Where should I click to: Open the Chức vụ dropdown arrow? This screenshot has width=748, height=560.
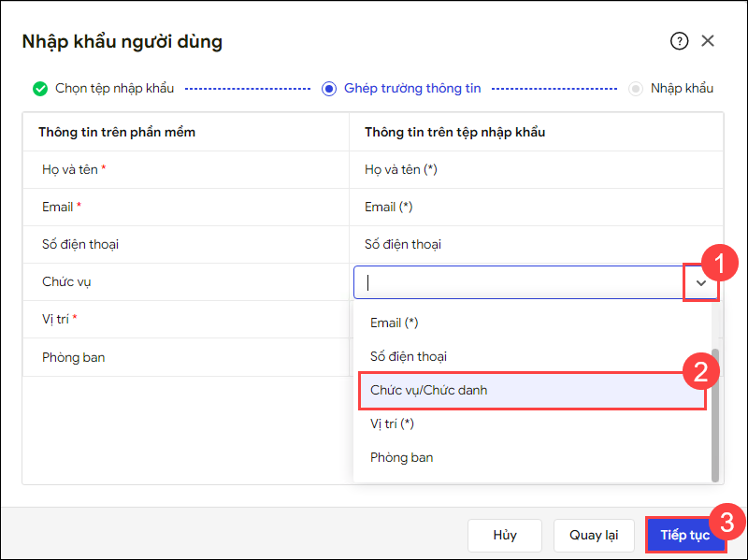coord(700,282)
